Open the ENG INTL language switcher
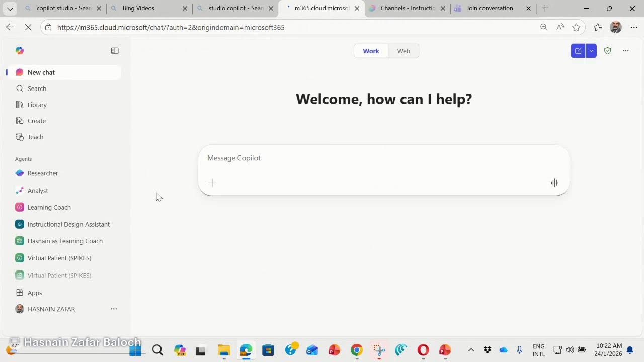644x362 pixels. (539, 350)
